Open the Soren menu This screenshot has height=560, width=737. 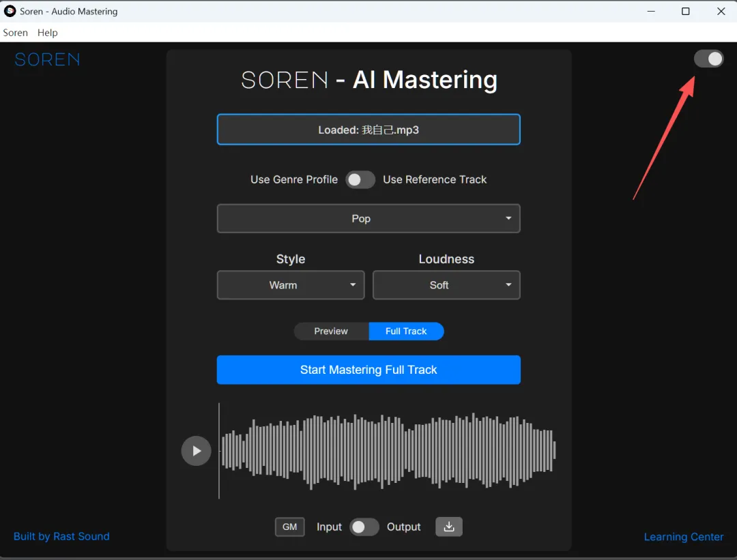16,33
